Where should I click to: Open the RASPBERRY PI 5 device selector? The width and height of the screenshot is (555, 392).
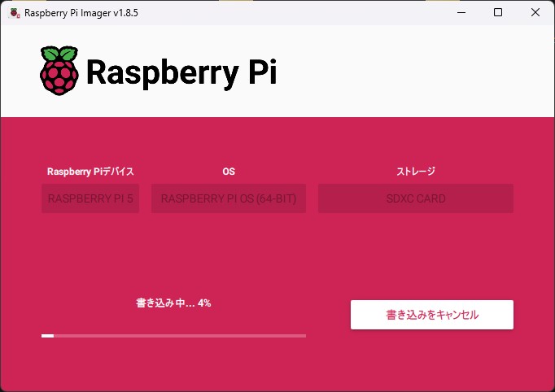coord(90,198)
